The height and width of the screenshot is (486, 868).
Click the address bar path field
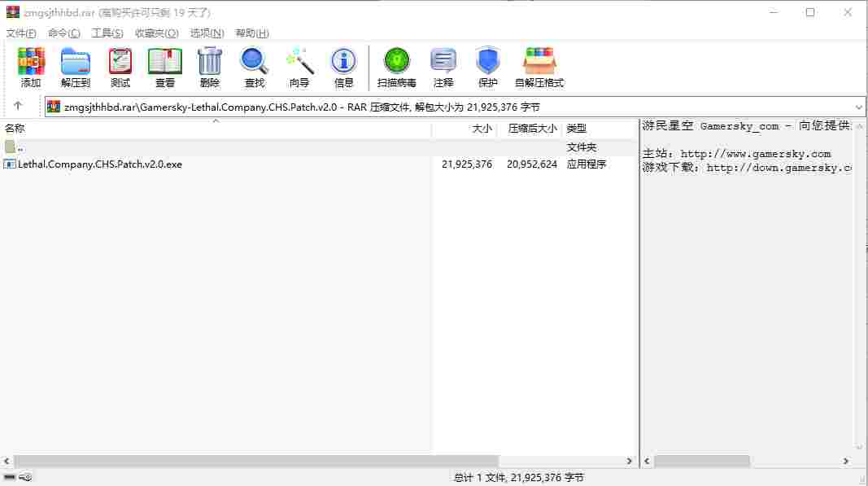click(454, 107)
